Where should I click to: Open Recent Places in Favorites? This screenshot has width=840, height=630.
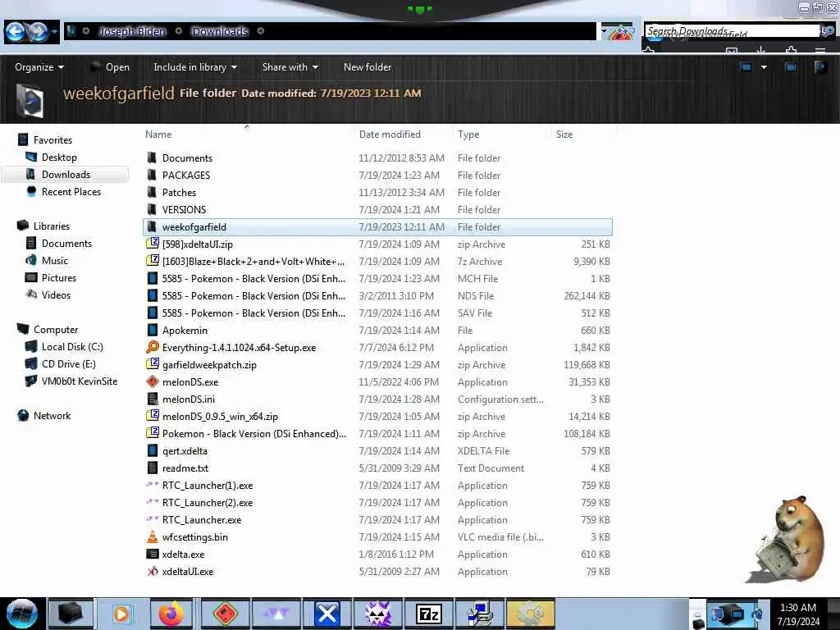click(x=71, y=191)
